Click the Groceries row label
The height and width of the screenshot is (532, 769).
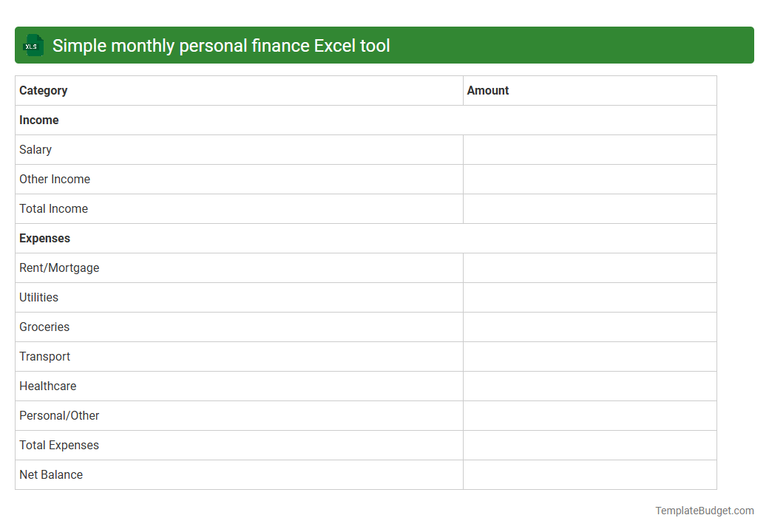44,327
